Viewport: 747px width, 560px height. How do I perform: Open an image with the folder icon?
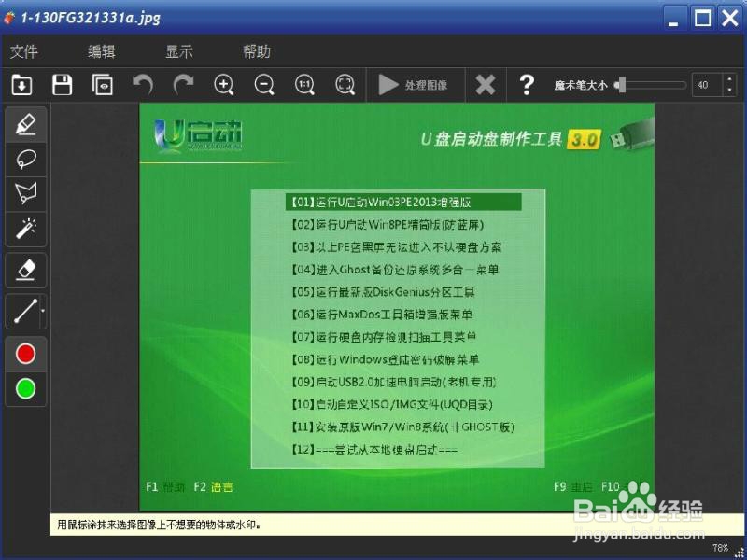21,85
